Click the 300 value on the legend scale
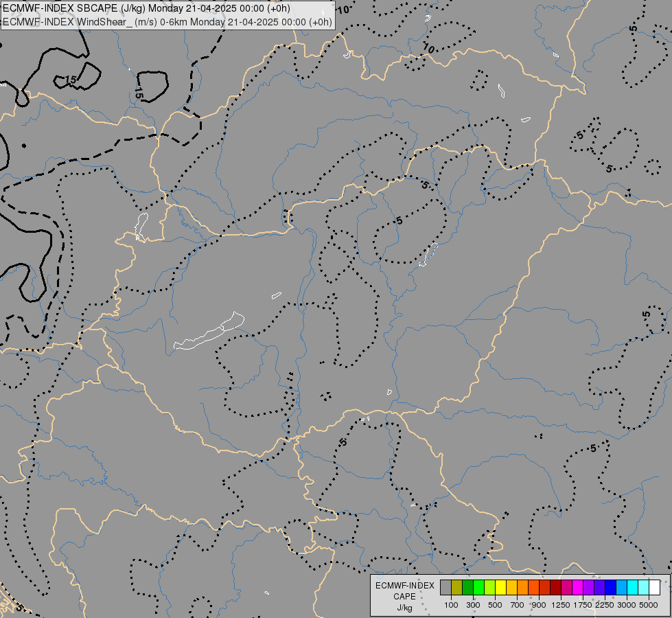Screen dimensions: 672x618 473,605
